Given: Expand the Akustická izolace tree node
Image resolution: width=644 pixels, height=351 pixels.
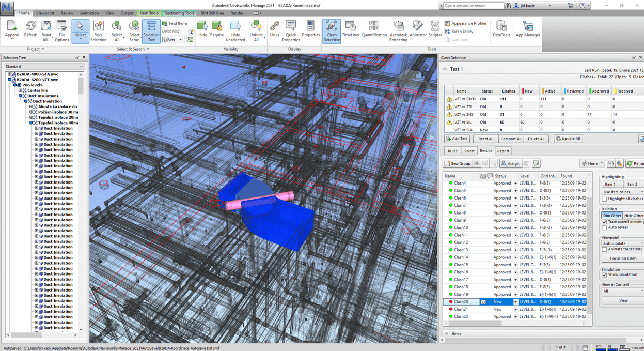Looking at the screenshot, I should click(31, 106).
